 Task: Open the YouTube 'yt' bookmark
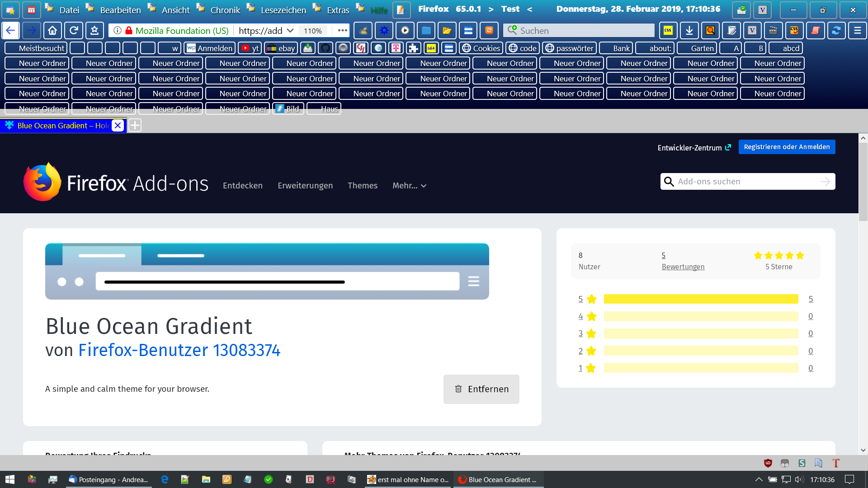click(x=250, y=48)
